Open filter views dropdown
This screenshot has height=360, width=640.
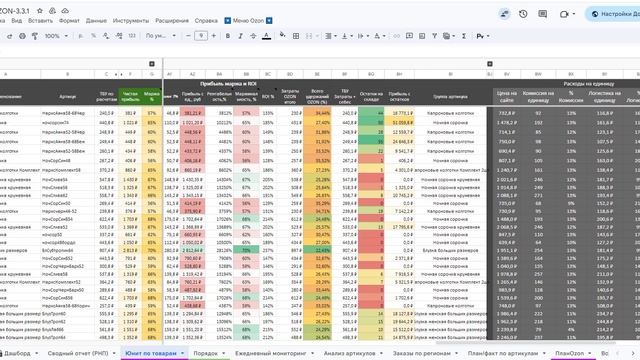point(449,36)
